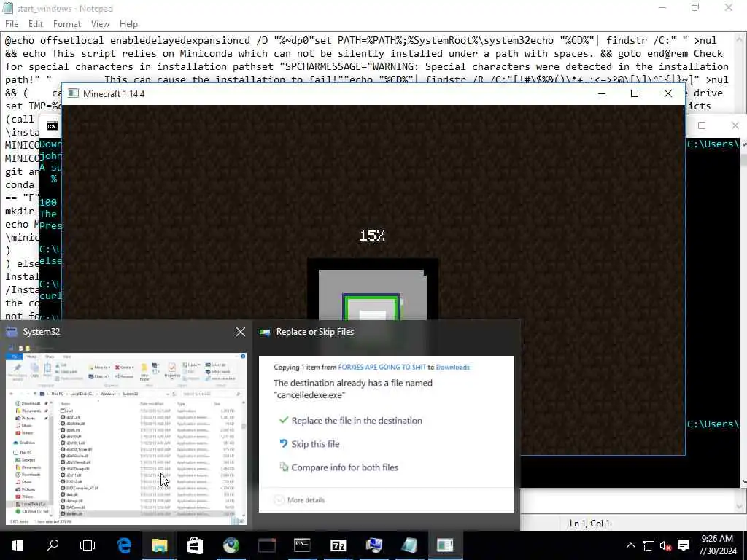This screenshot has width=747, height=560.
Task: Switch to Replace or Skip Files preview
Action: point(387,433)
